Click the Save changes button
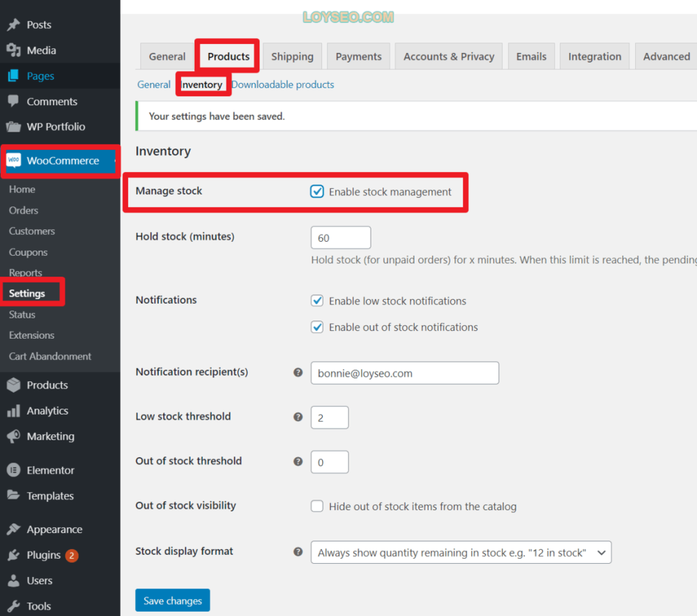Viewport: 697px width, 616px height. click(172, 601)
